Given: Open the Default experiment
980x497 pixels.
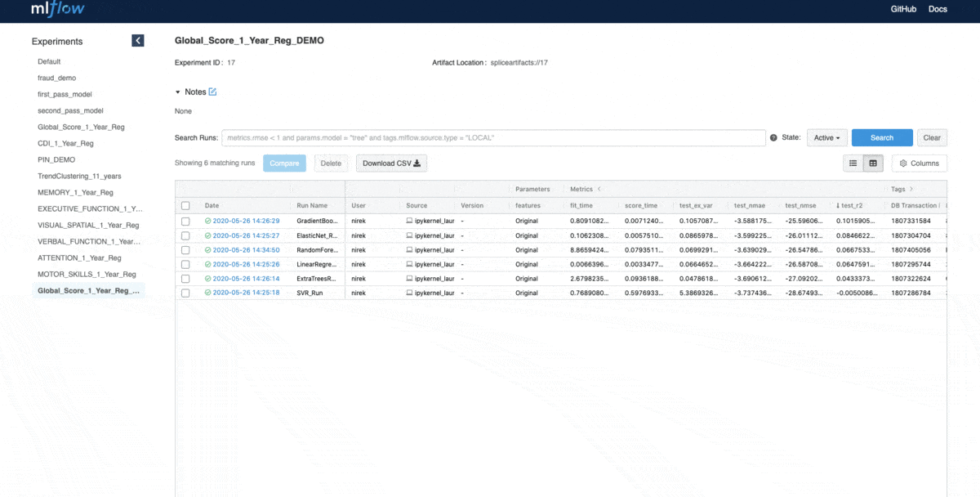Looking at the screenshot, I should pyautogui.click(x=49, y=61).
